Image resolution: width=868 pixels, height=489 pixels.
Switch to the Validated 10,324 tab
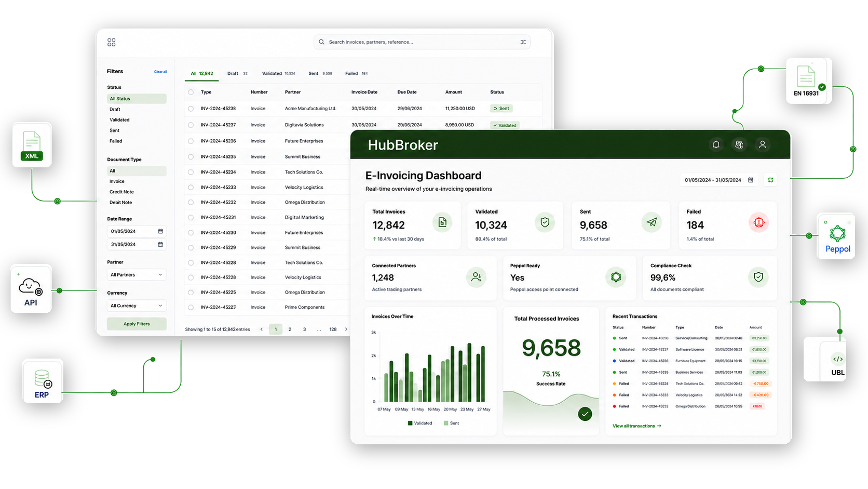click(278, 73)
